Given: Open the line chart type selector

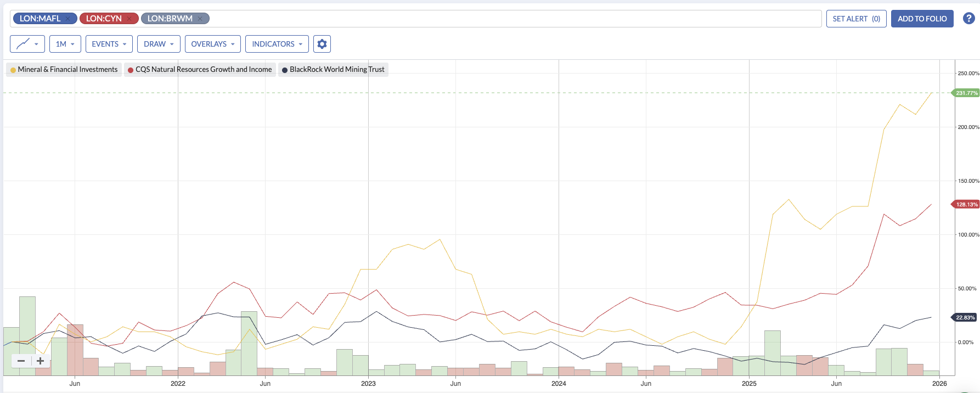Looking at the screenshot, I should click(x=27, y=44).
